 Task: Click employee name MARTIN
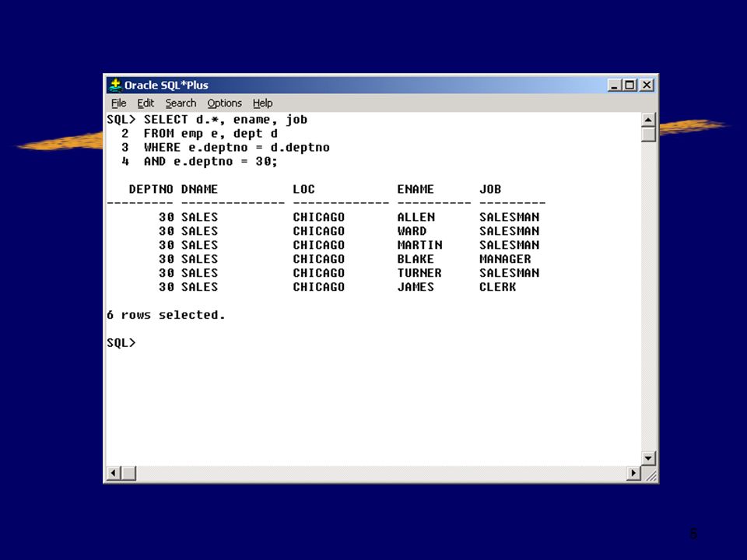pos(419,245)
